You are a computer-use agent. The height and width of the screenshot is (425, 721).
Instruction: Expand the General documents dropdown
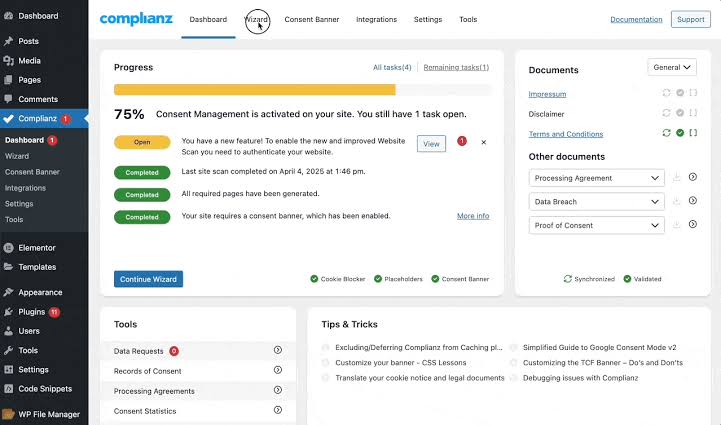pyautogui.click(x=672, y=67)
